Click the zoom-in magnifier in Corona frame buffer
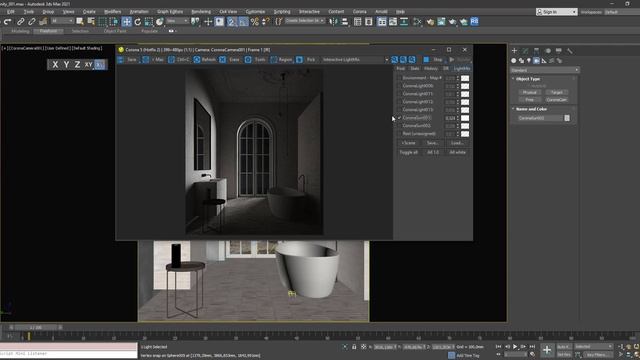This screenshot has width=640, height=360. pos(395,60)
